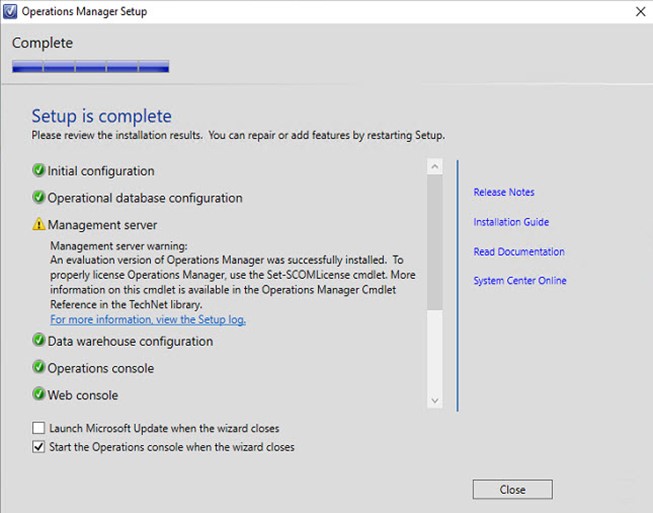653x513 pixels.
Task: Open the Release Notes link
Action: (504, 192)
